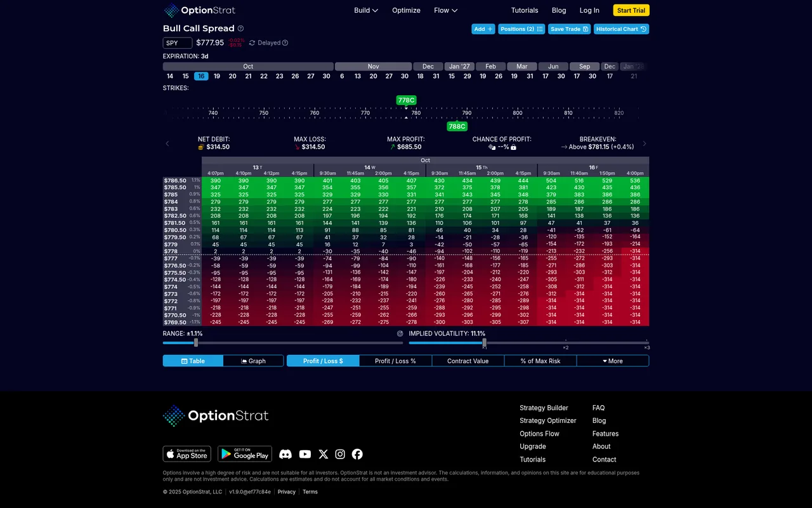Image resolution: width=812 pixels, height=508 pixels.
Task: Open the YouTube link in the footer
Action: pos(305,454)
